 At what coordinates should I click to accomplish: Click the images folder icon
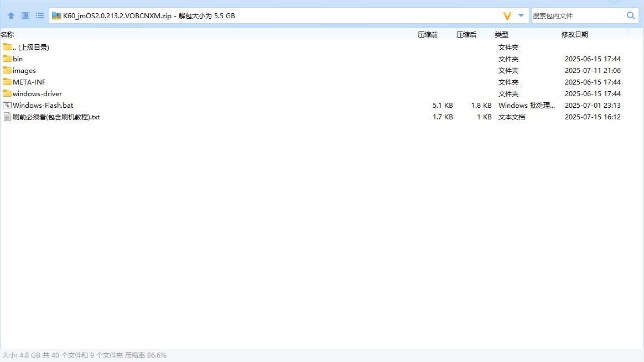tap(7, 70)
